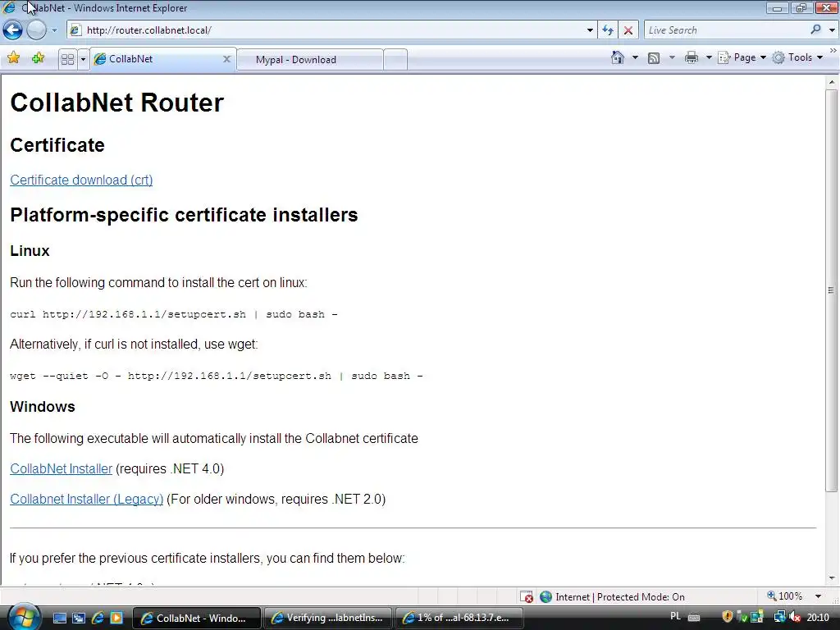The height and width of the screenshot is (630, 840).
Task: Click the blocked popup status bar icon
Action: 527,597
